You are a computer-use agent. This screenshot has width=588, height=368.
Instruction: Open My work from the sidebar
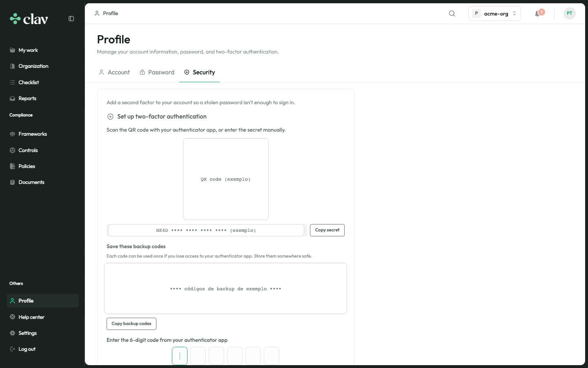point(42,50)
